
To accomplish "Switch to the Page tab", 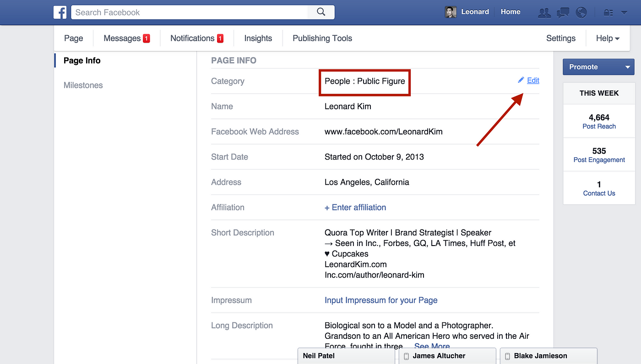I will (x=73, y=38).
